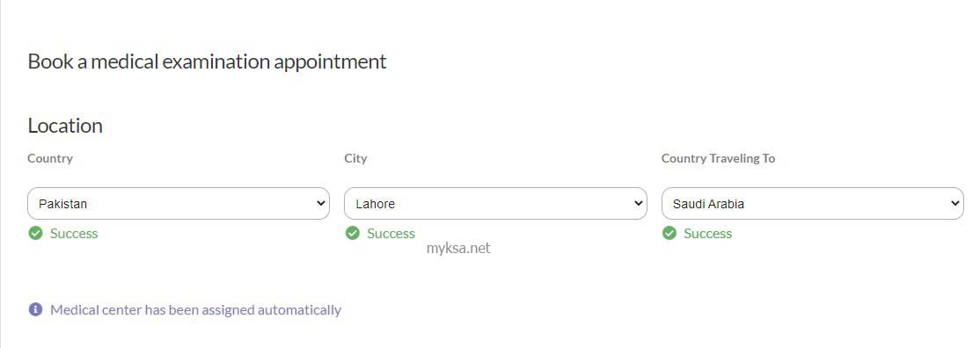Click the info icon beside medical center notice
This screenshot has height=348, width=980.
pyautogui.click(x=35, y=309)
